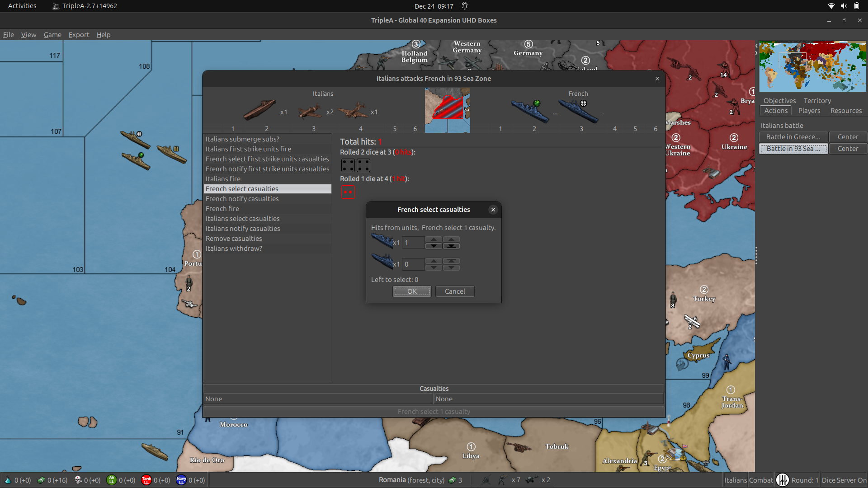
Task: Click the Air LL resource icon in status bar
Action: pyautogui.click(x=112, y=480)
